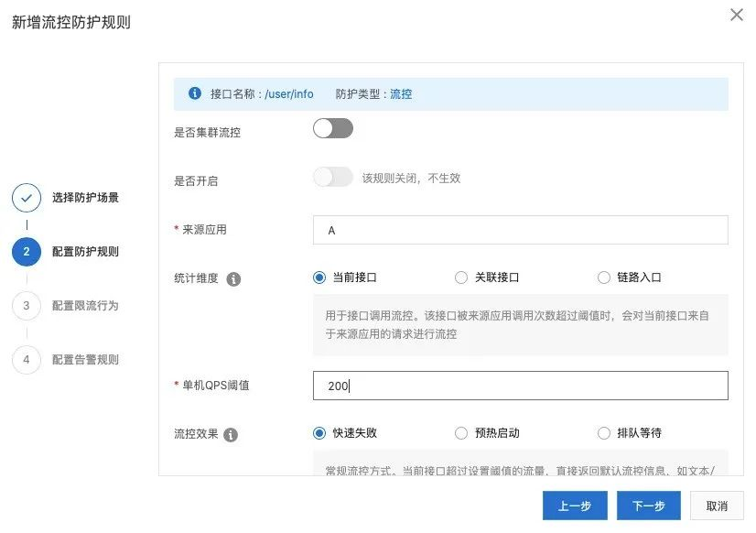Click the info icon next to 流控效果
This screenshot has height=533, width=756.
click(231, 434)
